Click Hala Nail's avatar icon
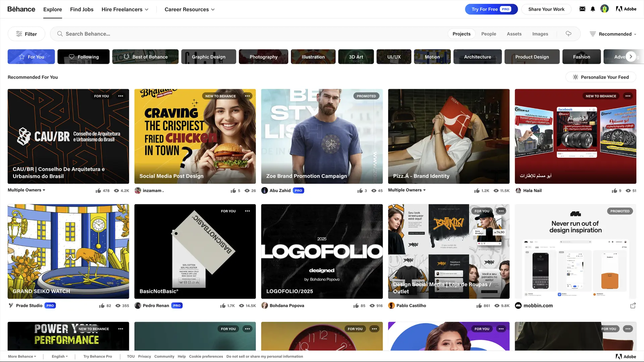This screenshot has height=362, width=644. [x=518, y=190]
